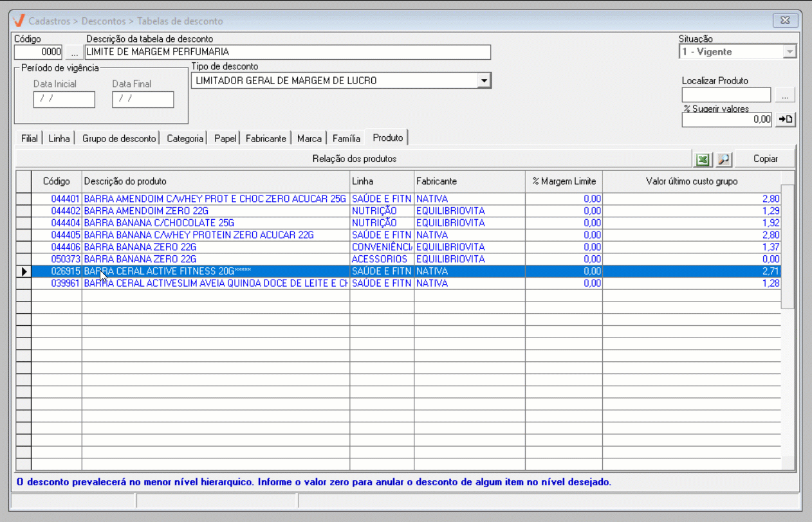Click row indicator arrow of selected row
Screen dimensions: 812x522
pyautogui.click(x=24, y=271)
